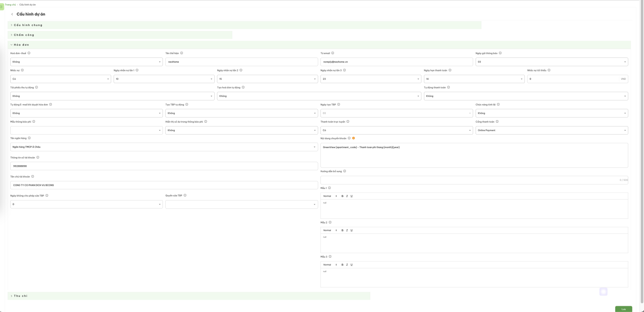The image size is (644, 312).
Task: Show info icon next to Ngày nhắn nợ lần 2
Action: pos(241,70)
